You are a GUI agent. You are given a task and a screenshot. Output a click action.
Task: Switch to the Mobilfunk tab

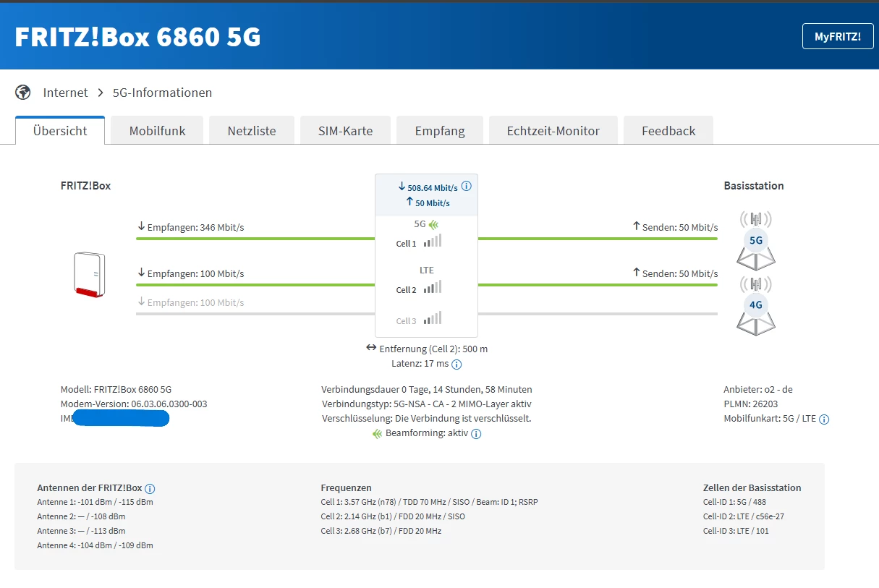coord(157,131)
